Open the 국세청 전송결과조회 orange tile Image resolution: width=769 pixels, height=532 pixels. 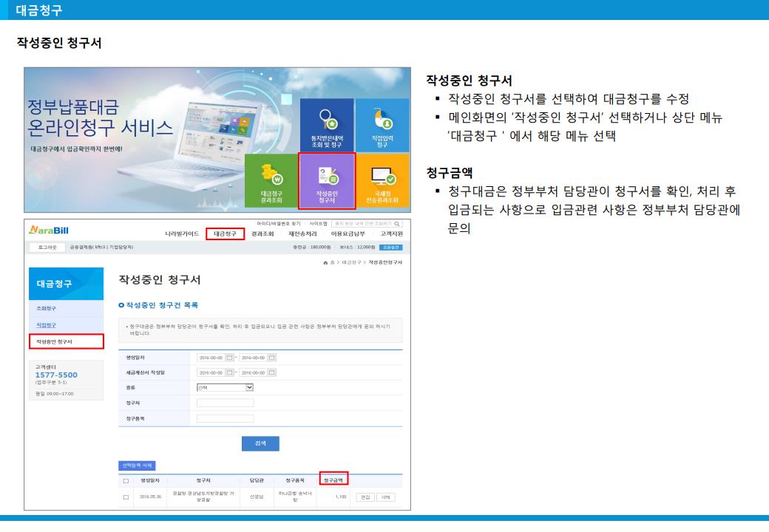pos(382,181)
